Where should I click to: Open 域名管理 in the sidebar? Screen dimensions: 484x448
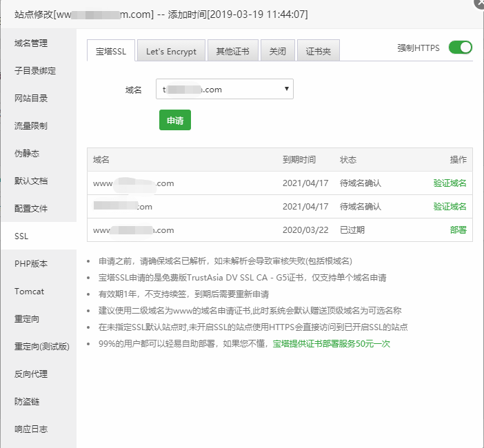[x=39, y=43]
